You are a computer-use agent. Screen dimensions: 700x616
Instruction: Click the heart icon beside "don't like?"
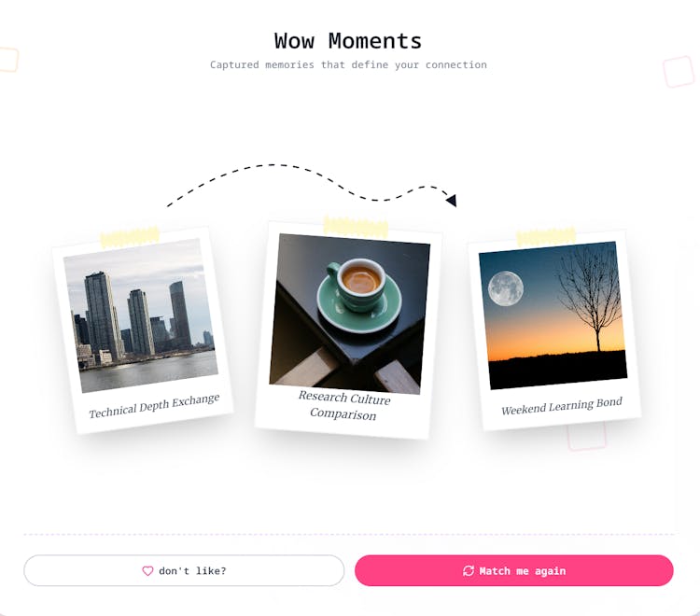pyautogui.click(x=147, y=571)
